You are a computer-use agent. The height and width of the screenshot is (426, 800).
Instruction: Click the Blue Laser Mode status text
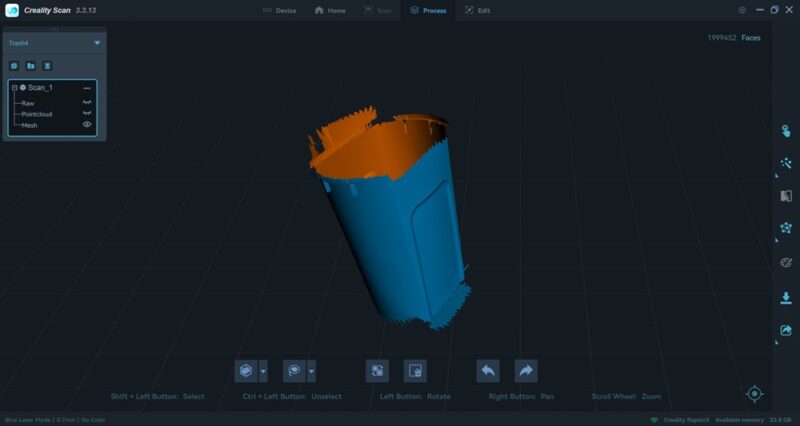[55, 420]
